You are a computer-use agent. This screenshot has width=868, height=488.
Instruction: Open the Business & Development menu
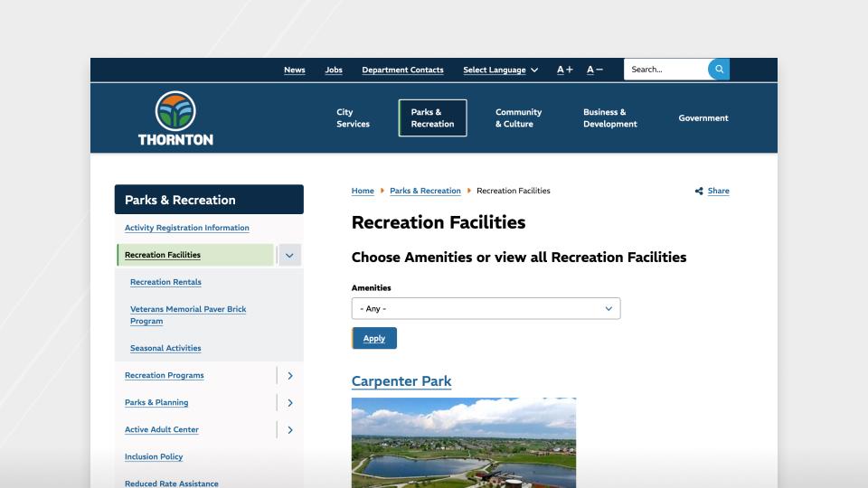[609, 118]
